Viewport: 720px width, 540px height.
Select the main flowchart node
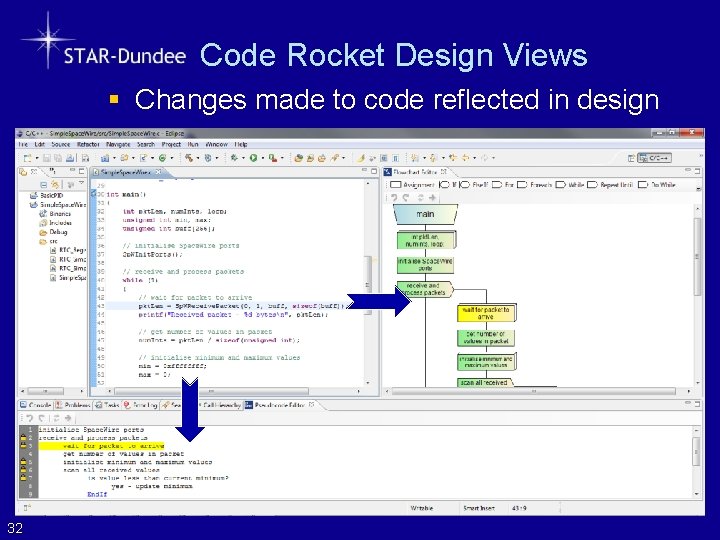point(425,214)
